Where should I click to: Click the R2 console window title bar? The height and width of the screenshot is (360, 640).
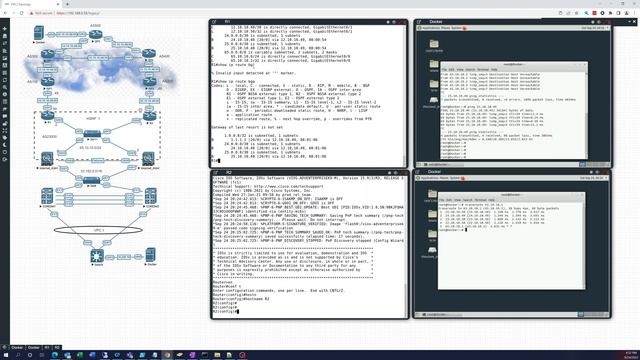coord(309,173)
